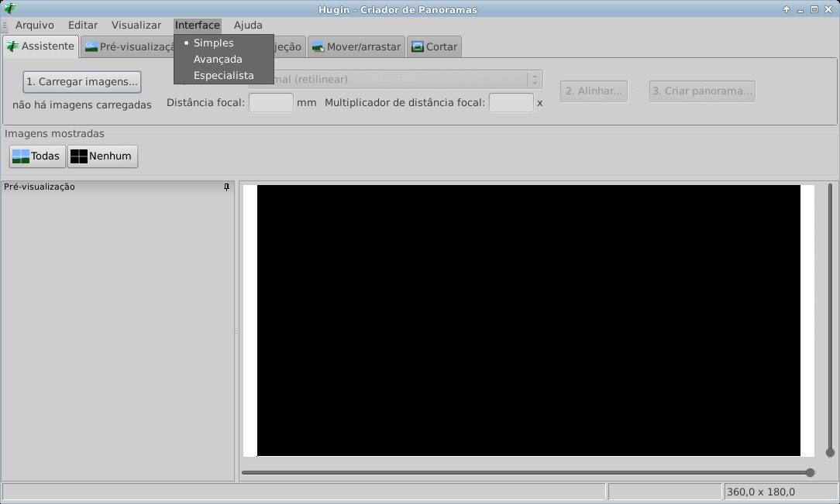Click the Cortar tab icon
Image resolution: width=840 pixels, height=504 pixels.
click(418, 47)
